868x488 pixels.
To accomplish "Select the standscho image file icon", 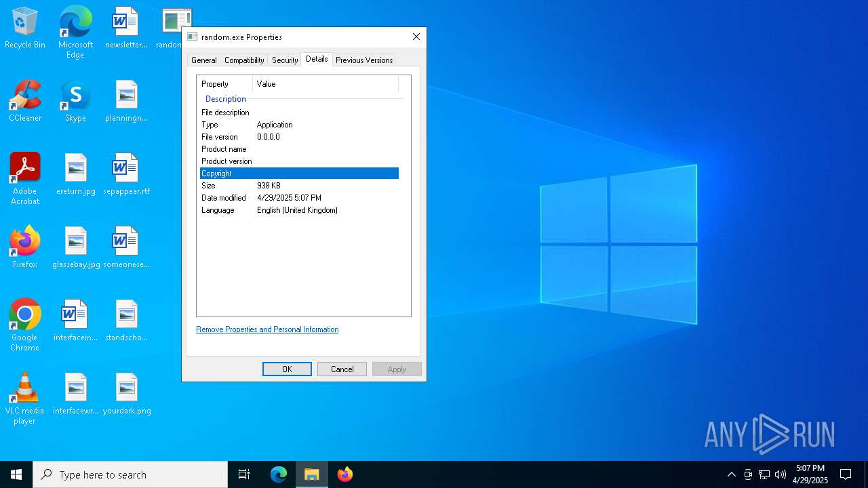I will pos(126,321).
